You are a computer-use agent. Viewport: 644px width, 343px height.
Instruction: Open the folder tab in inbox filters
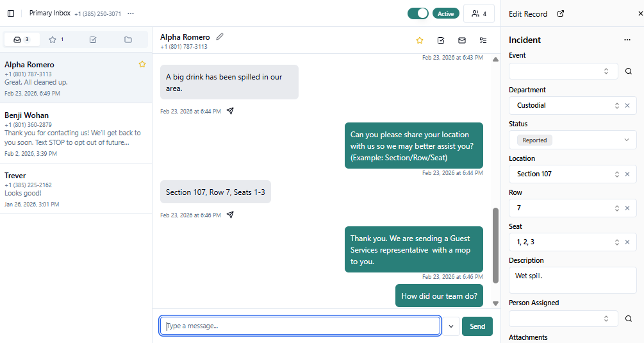click(128, 40)
